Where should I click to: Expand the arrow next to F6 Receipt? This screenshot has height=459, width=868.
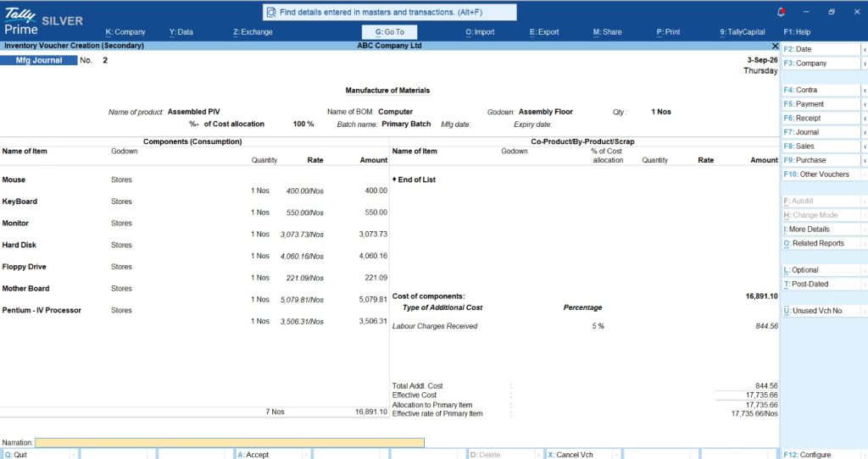coord(865,118)
